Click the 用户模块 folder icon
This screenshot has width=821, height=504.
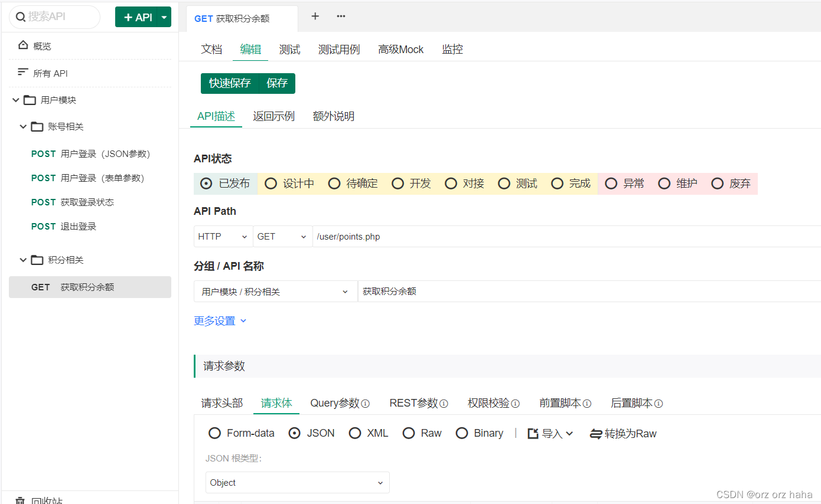[x=30, y=100]
